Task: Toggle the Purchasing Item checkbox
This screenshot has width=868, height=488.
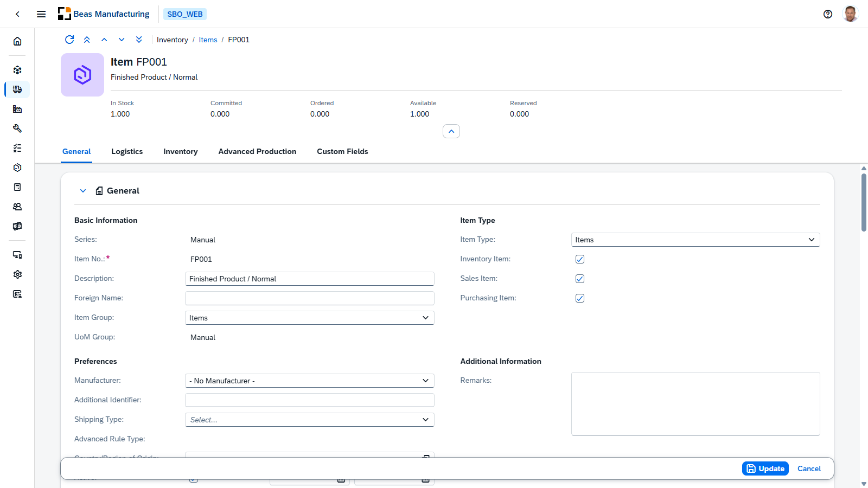Action: 580,298
